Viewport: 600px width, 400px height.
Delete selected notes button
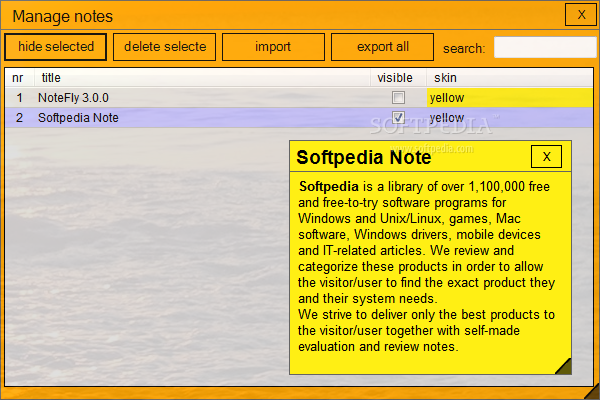165,47
